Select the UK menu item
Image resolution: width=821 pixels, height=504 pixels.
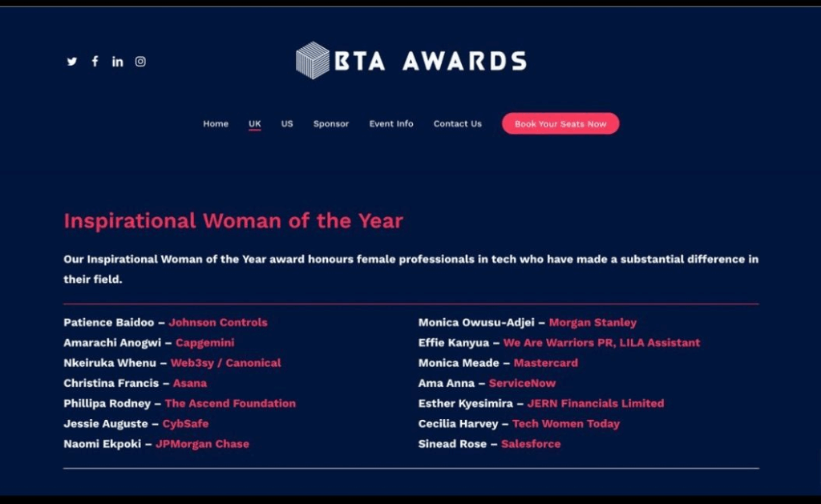[255, 123]
